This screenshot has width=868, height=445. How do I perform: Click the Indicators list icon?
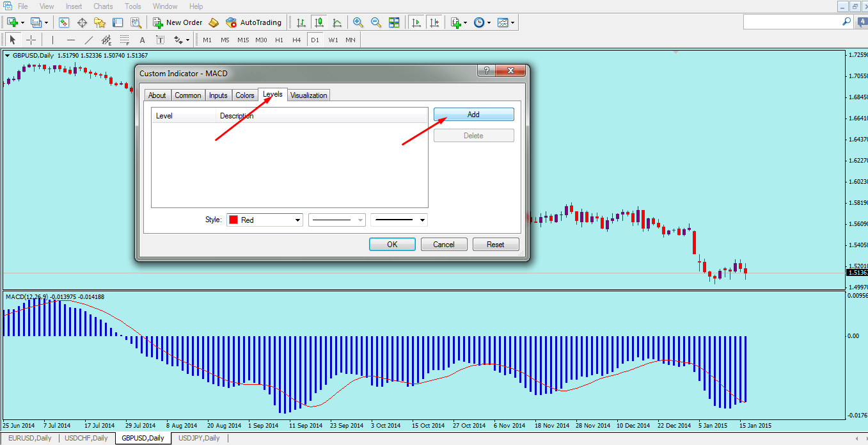(456, 22)
